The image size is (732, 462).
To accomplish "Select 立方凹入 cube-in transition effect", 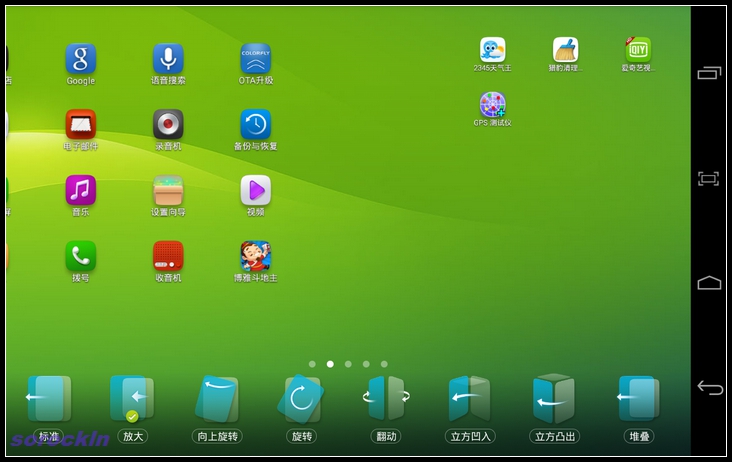I will pyautogui.click(x=470, y=398).
